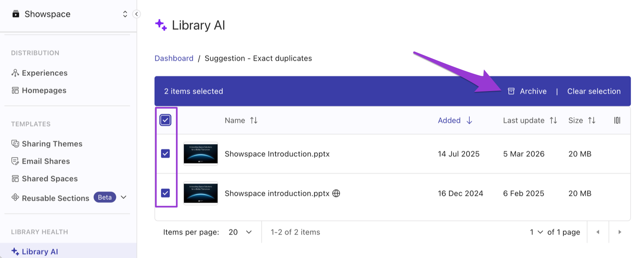Click the Showspace introduction.pptx file name with globe icon
The height and width of the screenshot is (258, 644).
pyautogui.click(x=277, y=193)
